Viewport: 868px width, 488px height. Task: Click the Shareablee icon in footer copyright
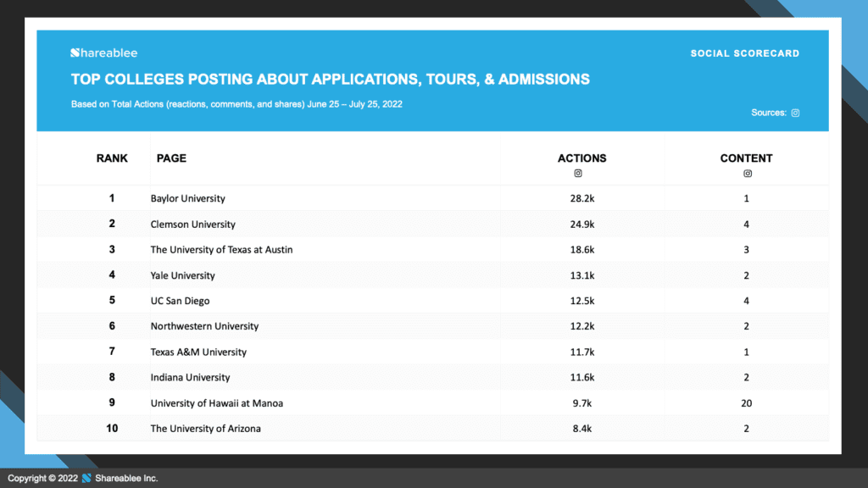tap(86, 479)
